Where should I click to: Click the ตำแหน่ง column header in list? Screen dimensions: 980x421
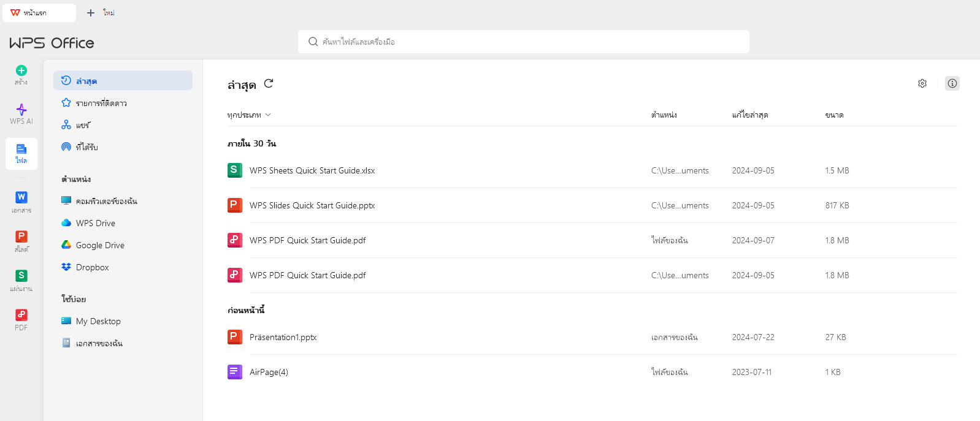click(x=664, y=115)
